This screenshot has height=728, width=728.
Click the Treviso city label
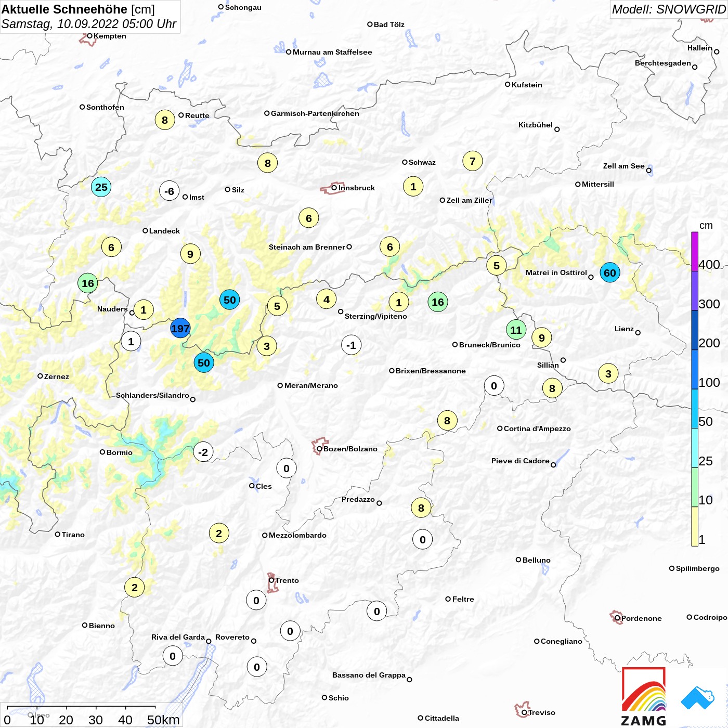(542, 712)
